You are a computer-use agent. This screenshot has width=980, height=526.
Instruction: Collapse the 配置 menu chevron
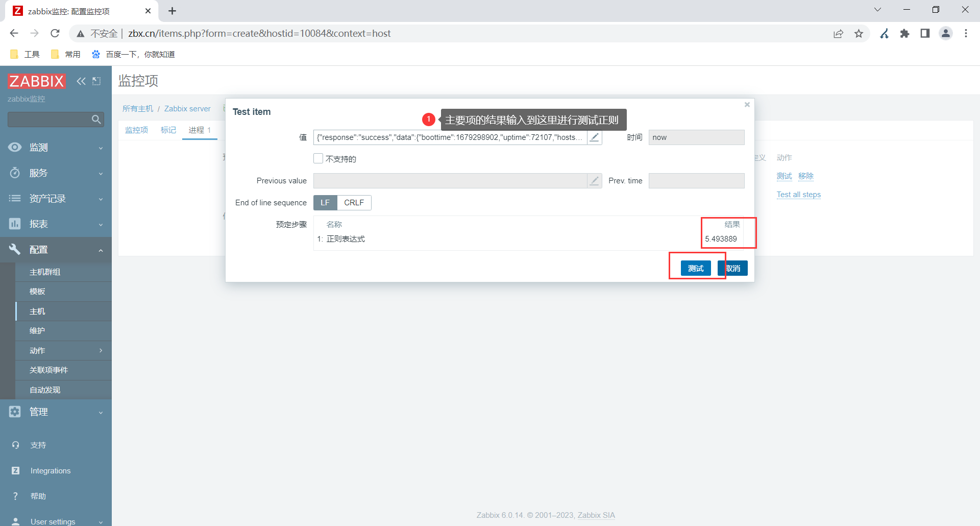[x=101, y=250]
